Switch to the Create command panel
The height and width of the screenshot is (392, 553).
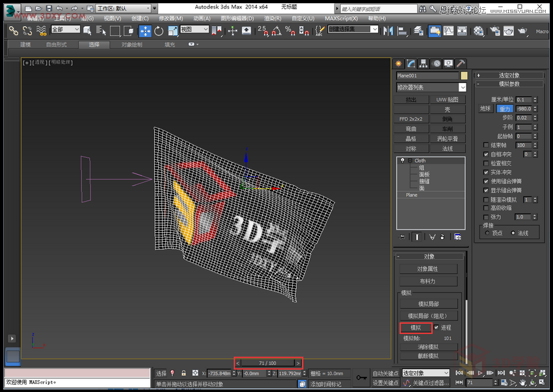coord(399,63)
